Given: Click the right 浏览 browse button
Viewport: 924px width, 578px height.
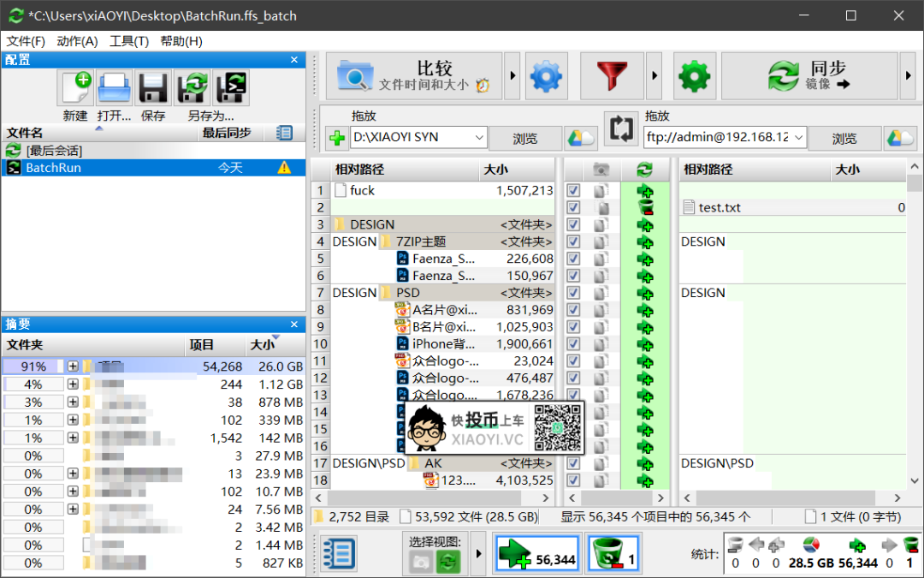Looking at the screenshot, I should coord(844,139).
